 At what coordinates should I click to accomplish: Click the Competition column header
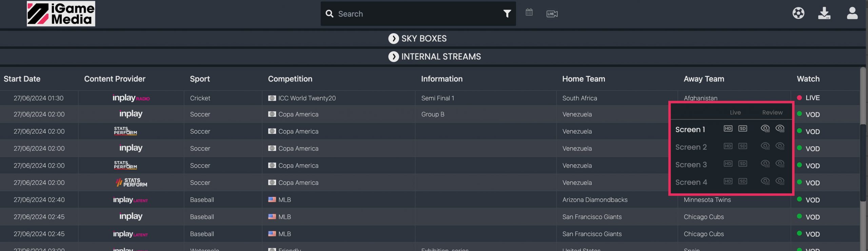click(290, 79)
